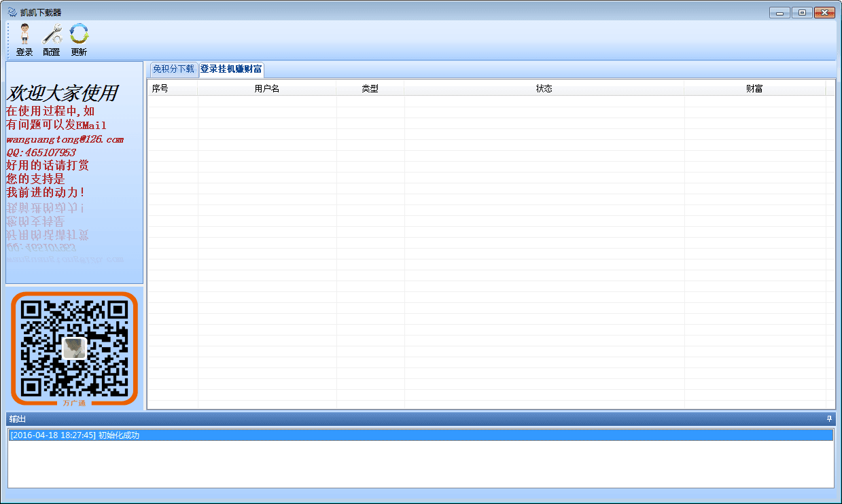This screenshot has height=504, width=842.
Task: Select the 初始化成功 log entry
Action: coord(421,435)
